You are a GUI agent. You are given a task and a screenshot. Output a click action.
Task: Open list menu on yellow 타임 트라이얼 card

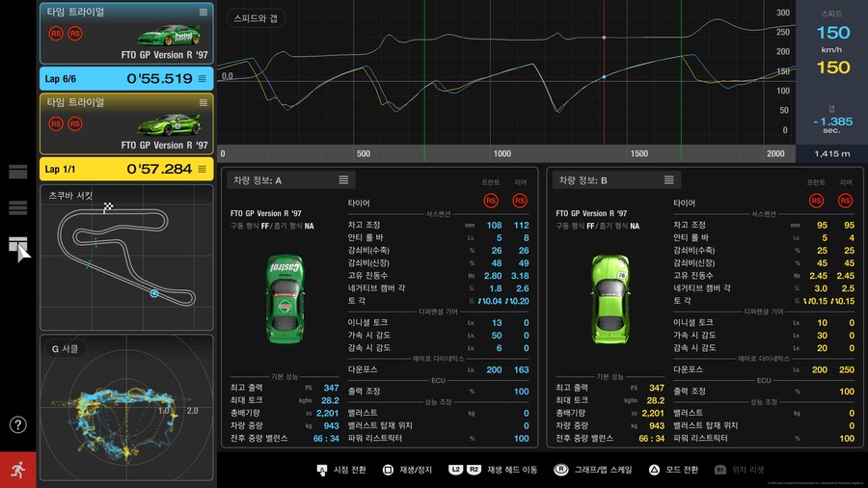[203, 101]
